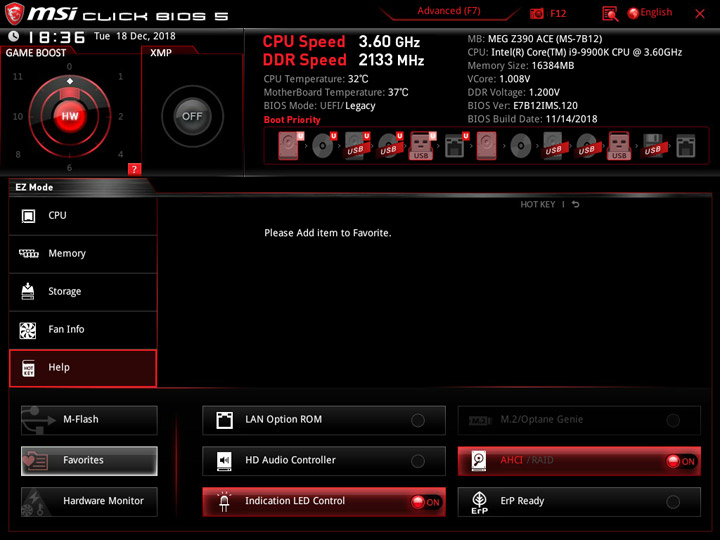Set Game Boost dial to position 6

click(69, 168)
